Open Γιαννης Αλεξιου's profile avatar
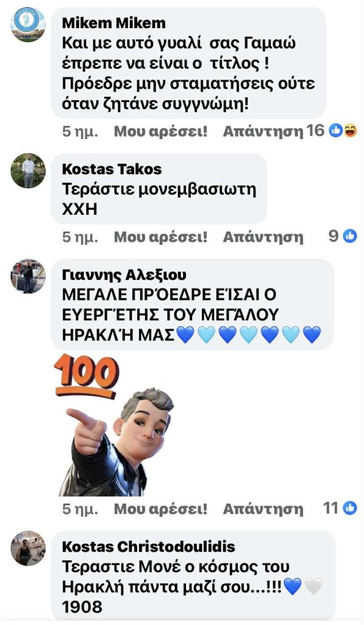The height and width of the screenshot is (625, 364). click(x=28, y=276)
